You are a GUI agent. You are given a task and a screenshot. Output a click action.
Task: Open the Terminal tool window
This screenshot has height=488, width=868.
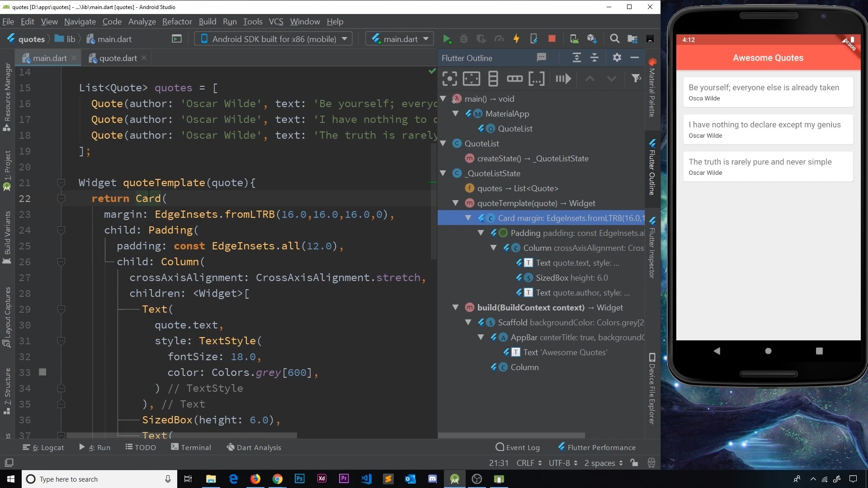click(x=191, y=447)
